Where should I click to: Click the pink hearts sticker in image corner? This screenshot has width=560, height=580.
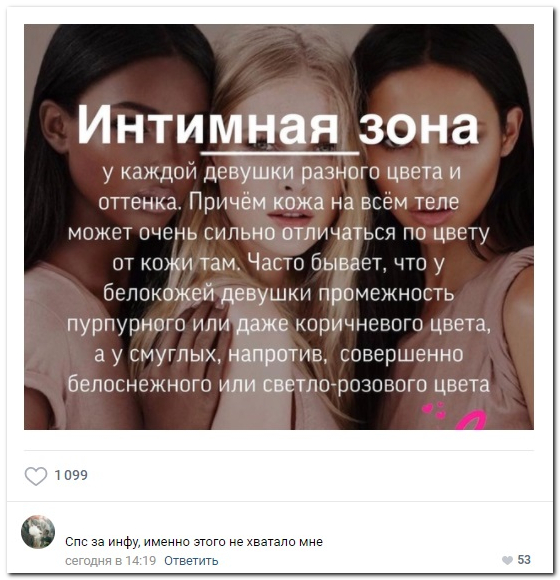(435, 410)
